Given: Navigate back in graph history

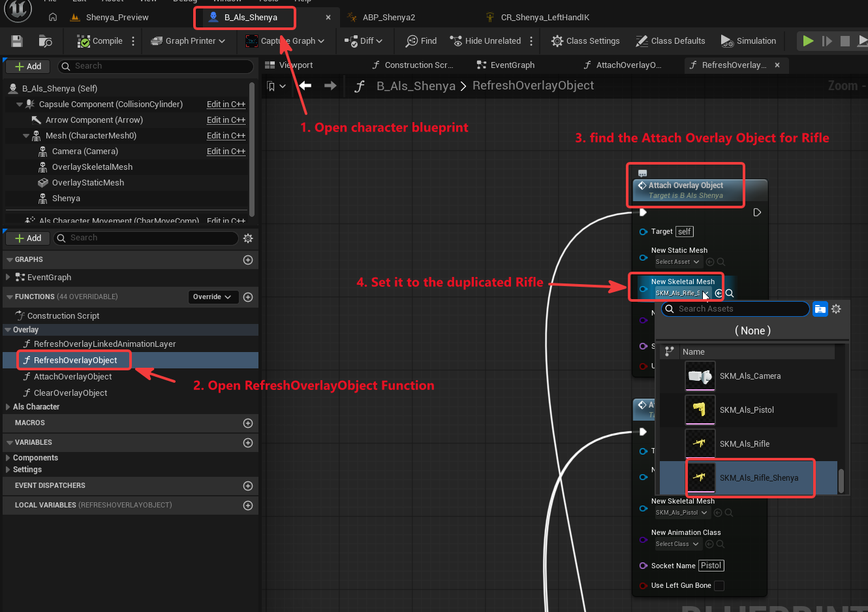Looking at the screenshot, I should [305, 86].
